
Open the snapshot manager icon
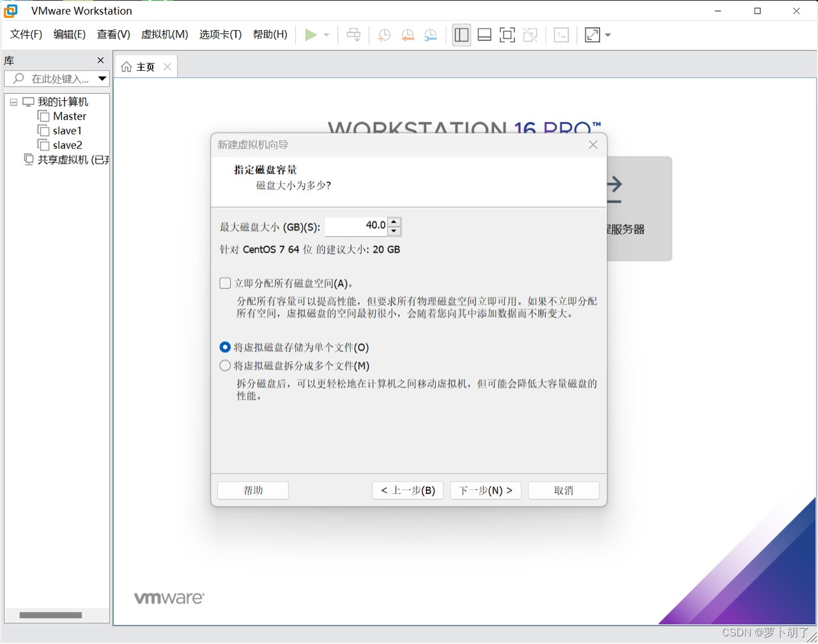431,35
